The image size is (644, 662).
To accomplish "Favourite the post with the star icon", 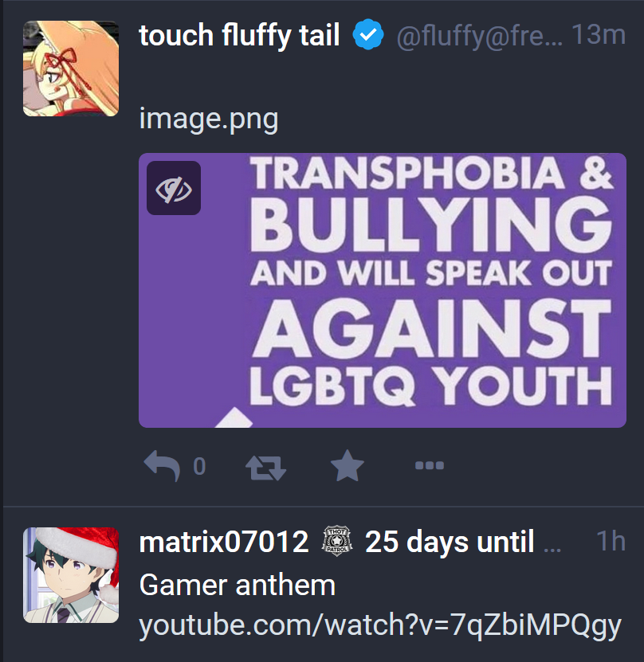I will tap(348, 466).
